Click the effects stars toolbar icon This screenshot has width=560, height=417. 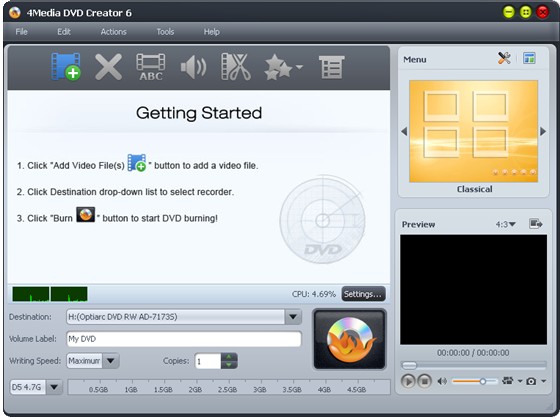pos(283,67)
